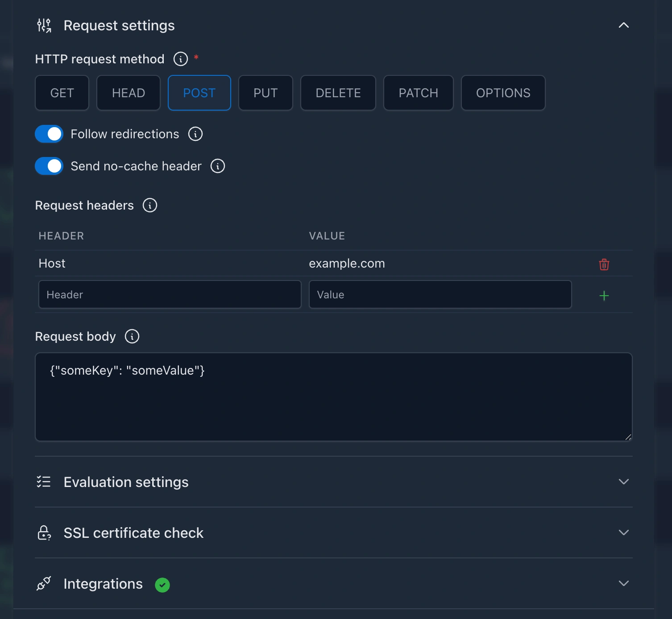Click inside the Request body textarea

point(333,401)
